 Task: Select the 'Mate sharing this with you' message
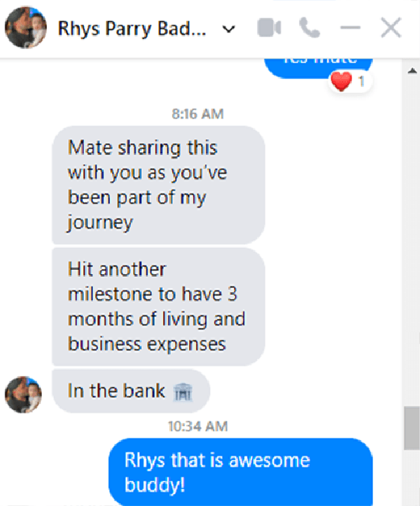[x=158, y=185]
